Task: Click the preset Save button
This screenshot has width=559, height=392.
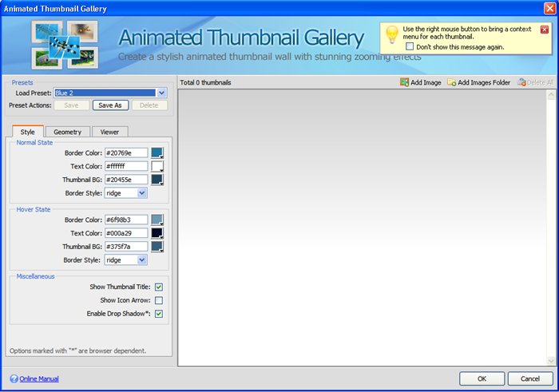Action: [x=71, y=105]
